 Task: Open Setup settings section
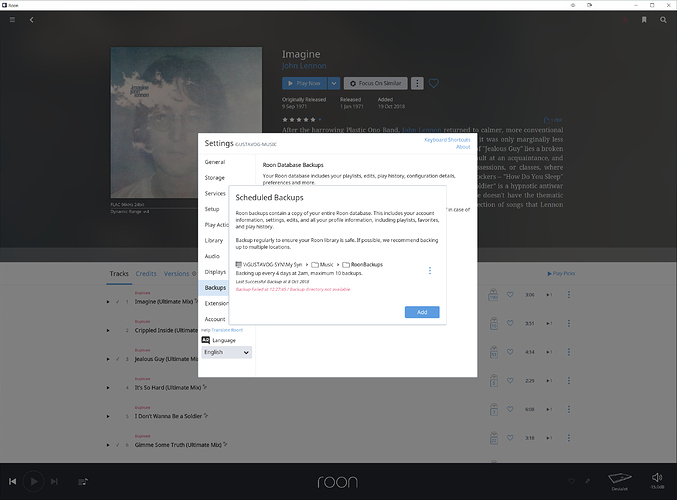click(212, 209)
